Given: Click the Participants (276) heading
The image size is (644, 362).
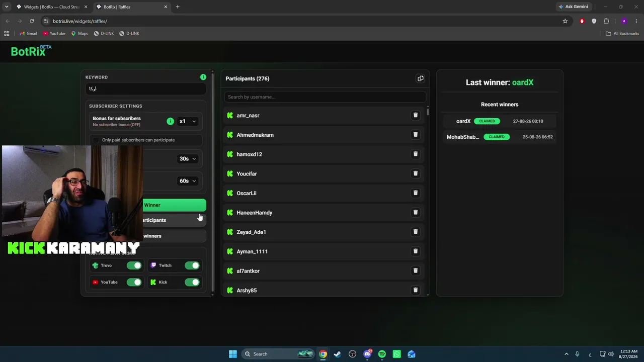Looking at the screenshot, I should coord(248,79).
